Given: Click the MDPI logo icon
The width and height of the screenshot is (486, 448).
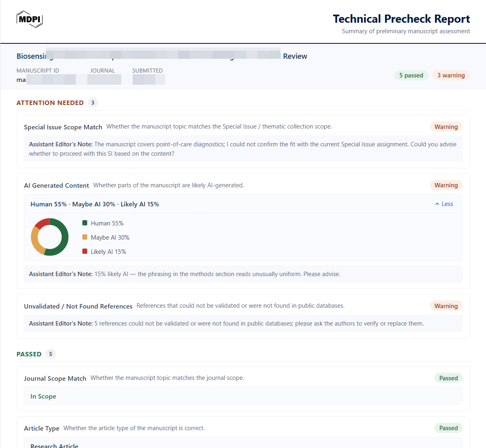Looking at the screenshot, I should tap(30, 19).
